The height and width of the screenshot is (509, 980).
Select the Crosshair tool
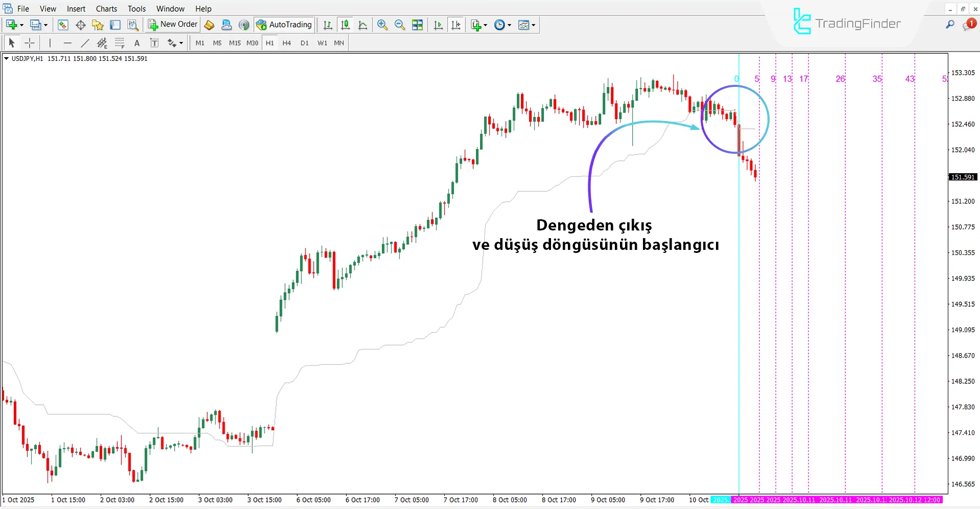click(x=29, y=43)
